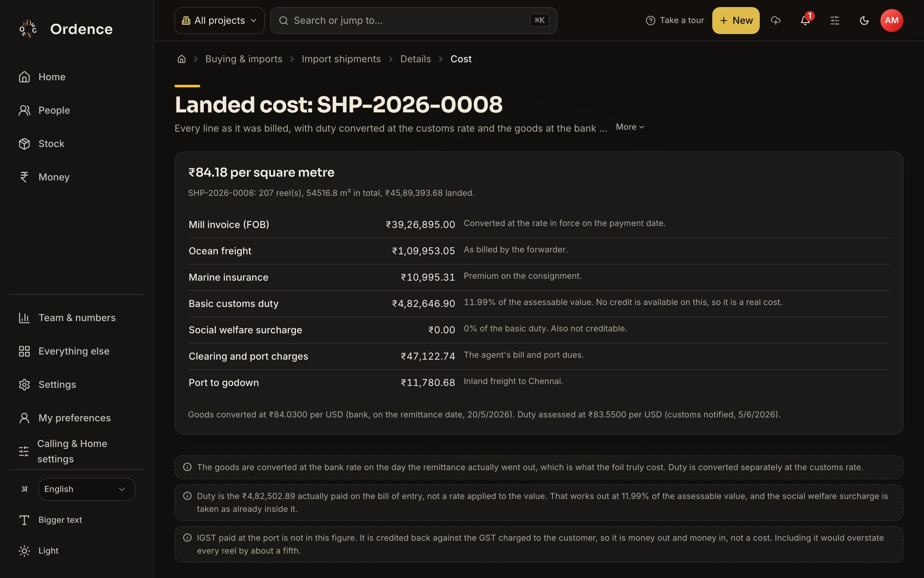Toggle Bigger text
The height and width of the screenshot is (578, 924).
76,520
